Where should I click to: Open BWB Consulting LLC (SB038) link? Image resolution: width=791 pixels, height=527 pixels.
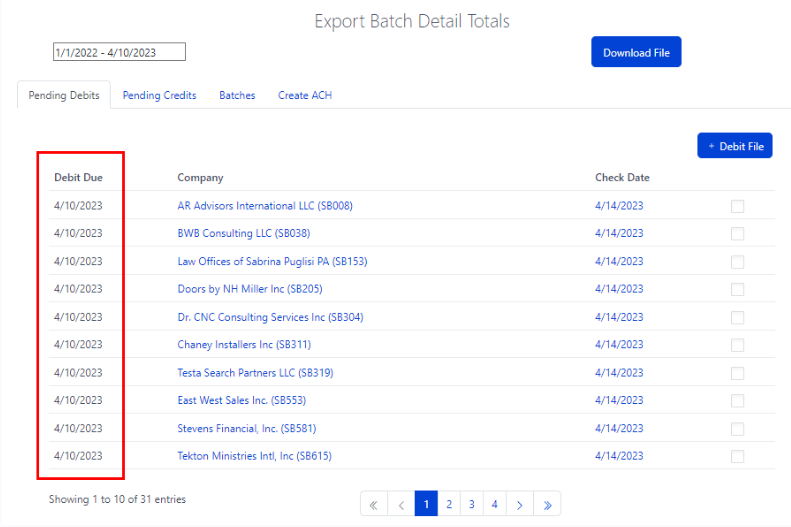coord(244,233)
